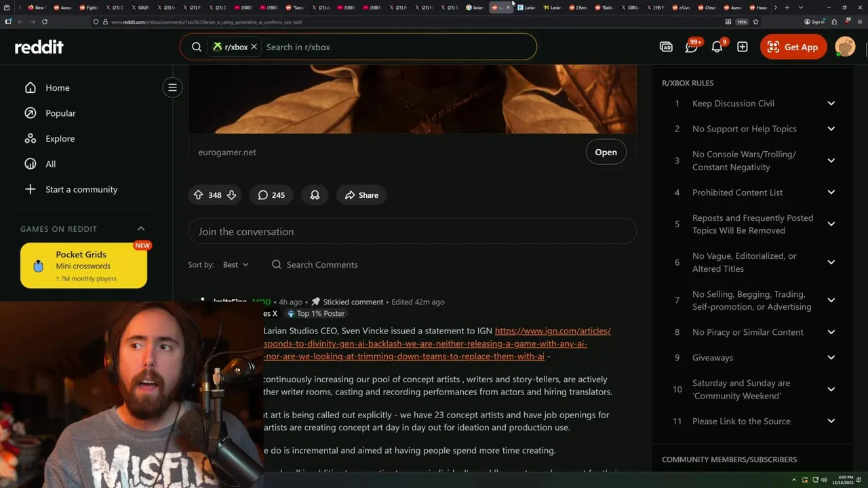
Task: Open chat messages icon
Action: [x=691, y=47]
